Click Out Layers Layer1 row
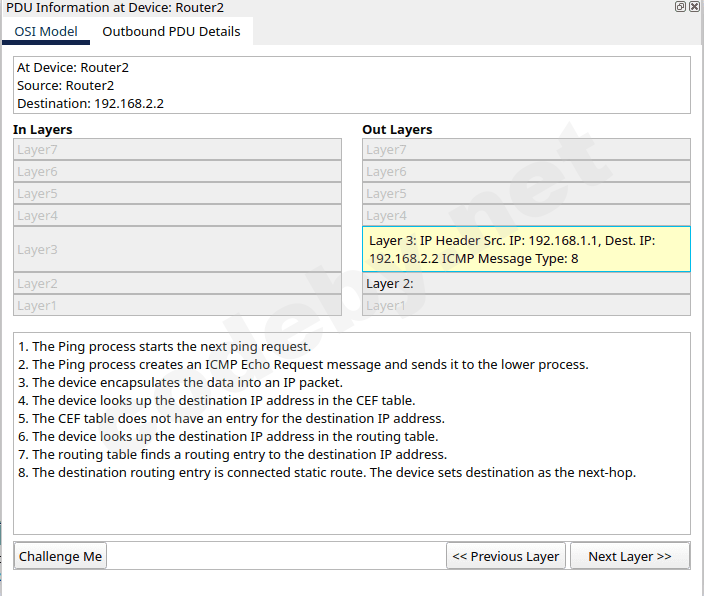 (526, 306)
